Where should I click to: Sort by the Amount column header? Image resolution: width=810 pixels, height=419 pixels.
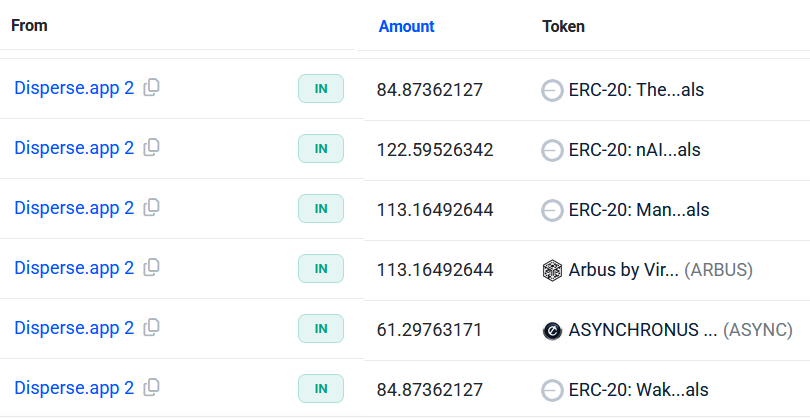407,26
